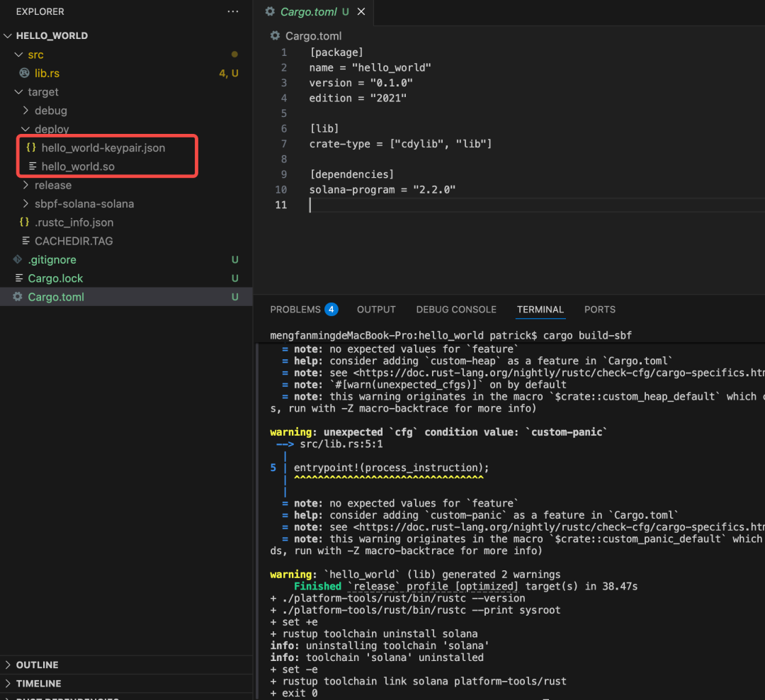Open the Explorer more actions ellipsis
The image size is (765, 700).
pos(233,12)
